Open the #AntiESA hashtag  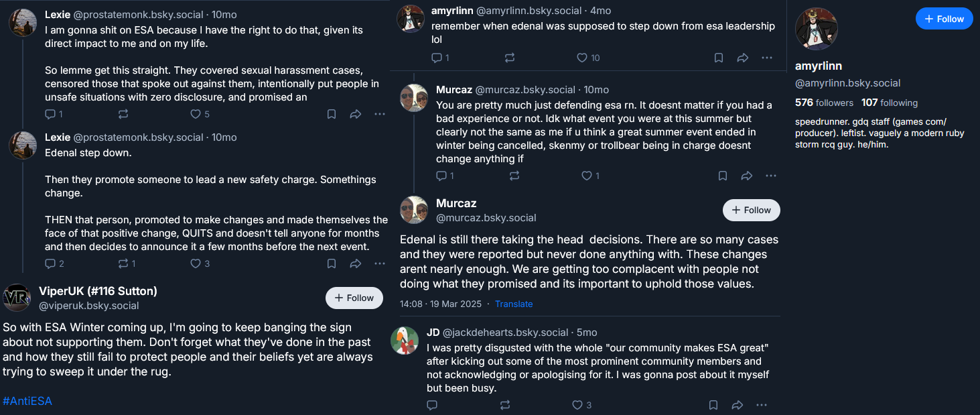(27, 401)
